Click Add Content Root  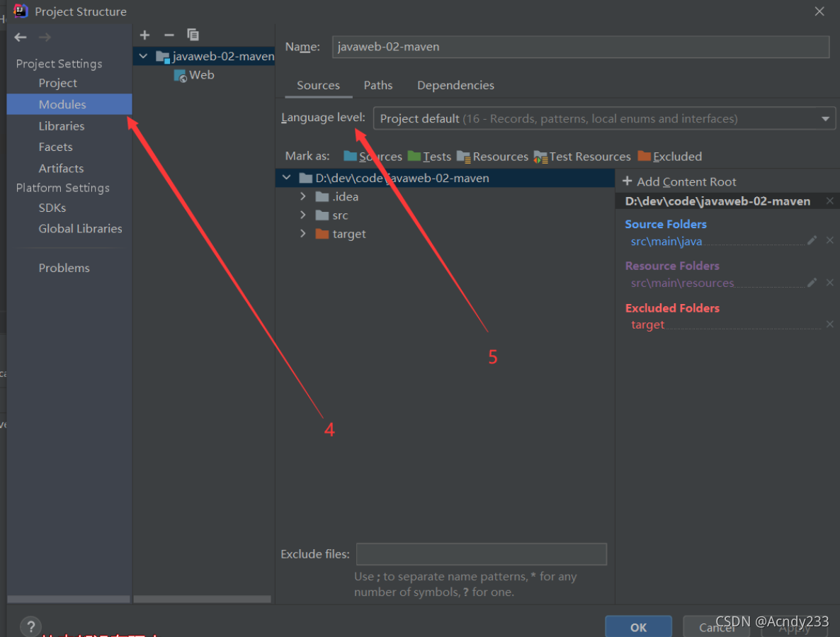click(679, 181)
